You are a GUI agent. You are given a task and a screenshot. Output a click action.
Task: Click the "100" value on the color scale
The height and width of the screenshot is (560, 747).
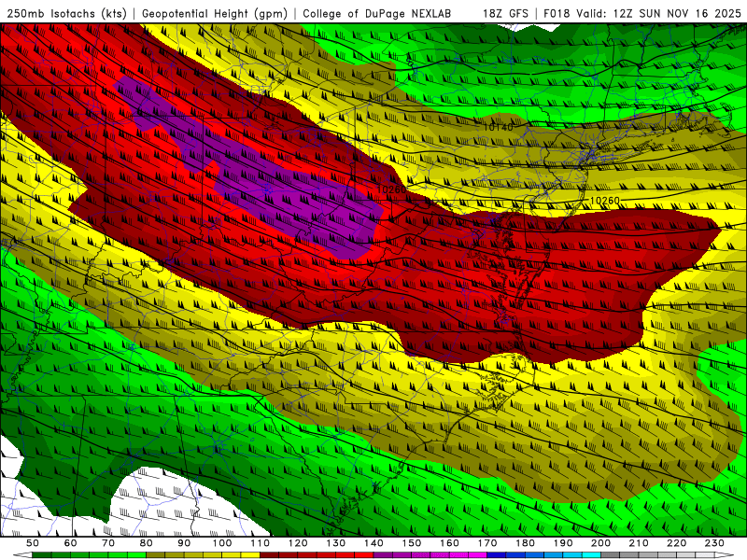(222, 543)
